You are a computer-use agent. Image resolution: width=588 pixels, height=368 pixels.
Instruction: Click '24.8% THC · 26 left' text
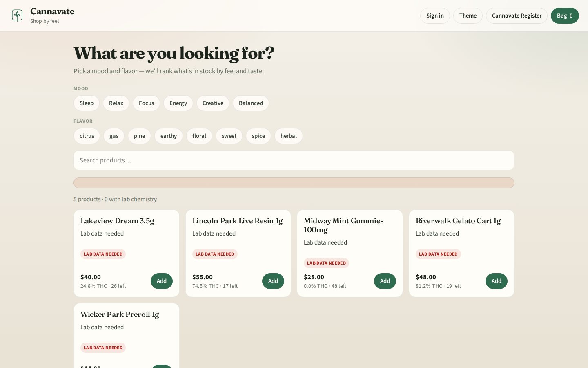pos(103,286)
